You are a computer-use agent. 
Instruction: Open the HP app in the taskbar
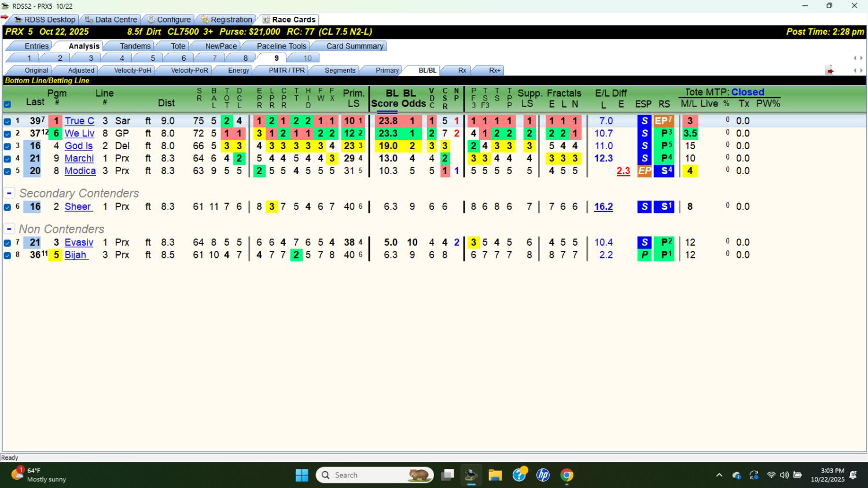tap(543, 475)
